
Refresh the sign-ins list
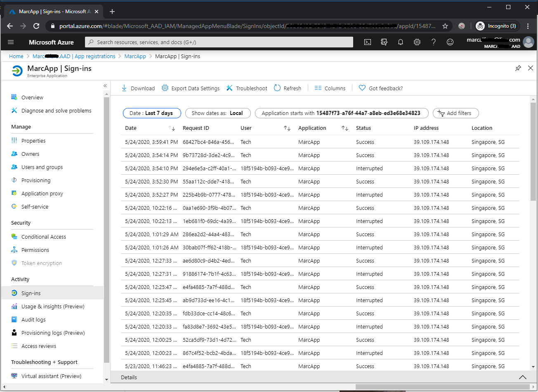288,88
